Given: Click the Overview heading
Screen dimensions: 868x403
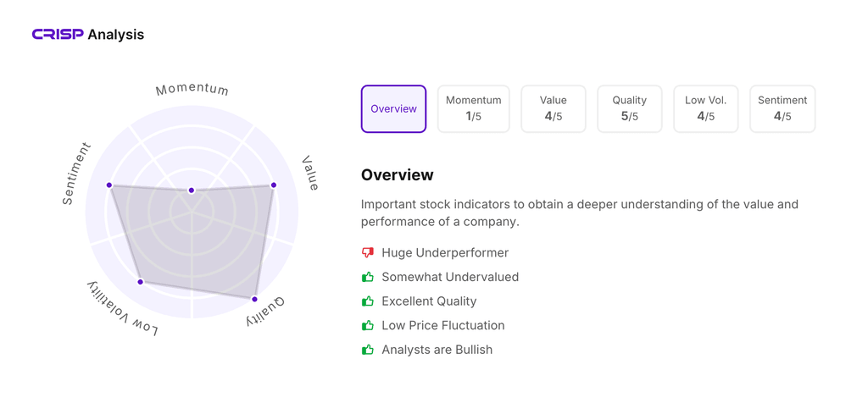Looking at the screenshot, I should pyautogui.click(x=397, y=174).
